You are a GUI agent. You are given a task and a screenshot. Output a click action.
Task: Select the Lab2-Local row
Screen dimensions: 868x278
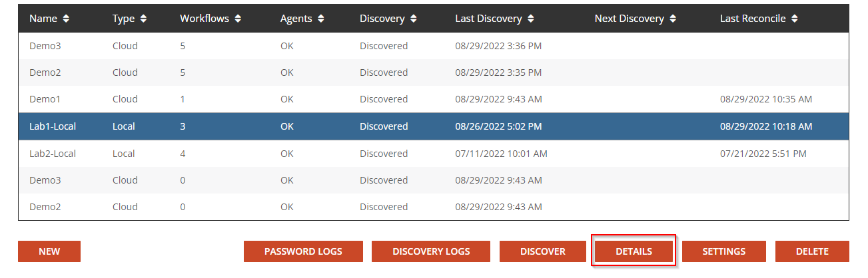pyautogui.click(x=53, y=154)
